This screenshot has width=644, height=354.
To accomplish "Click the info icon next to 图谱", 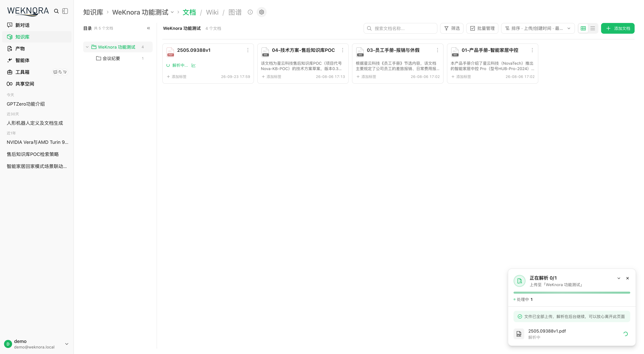I will point(250,12).
